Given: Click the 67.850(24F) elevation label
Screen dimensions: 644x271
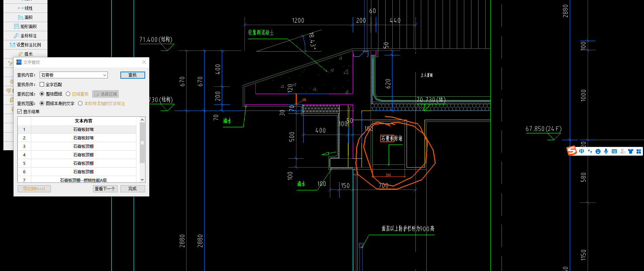Looking at the screenshot, I should click(x=544, y=129).
